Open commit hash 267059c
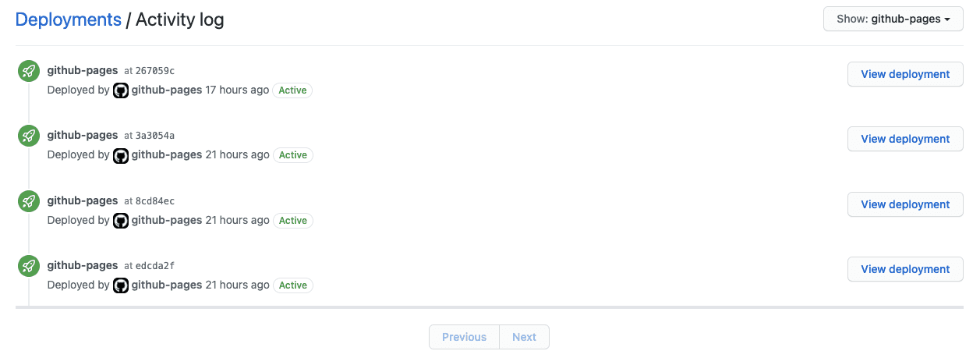This screenshot has width=980, height=358. pyautogui.click(x=154, y=71)
